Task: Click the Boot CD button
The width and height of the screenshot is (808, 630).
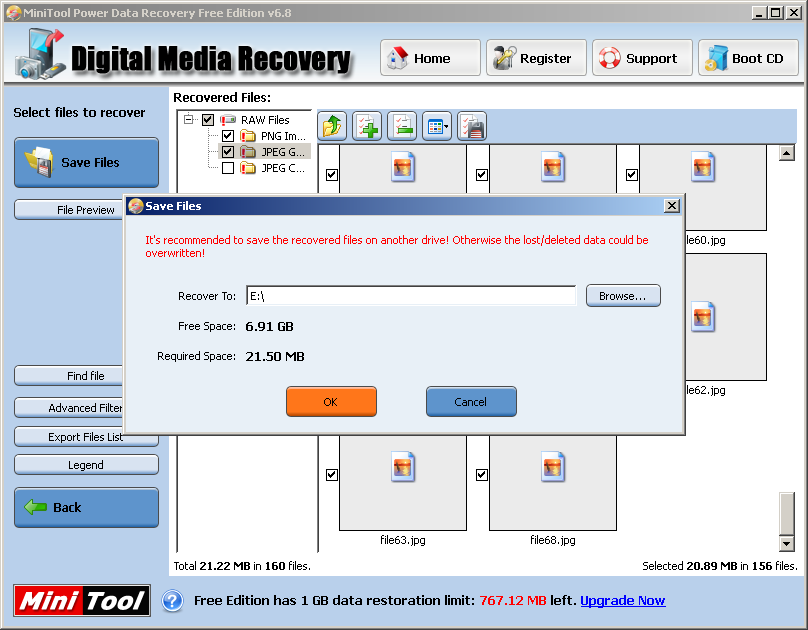Action: pos(748,58)
